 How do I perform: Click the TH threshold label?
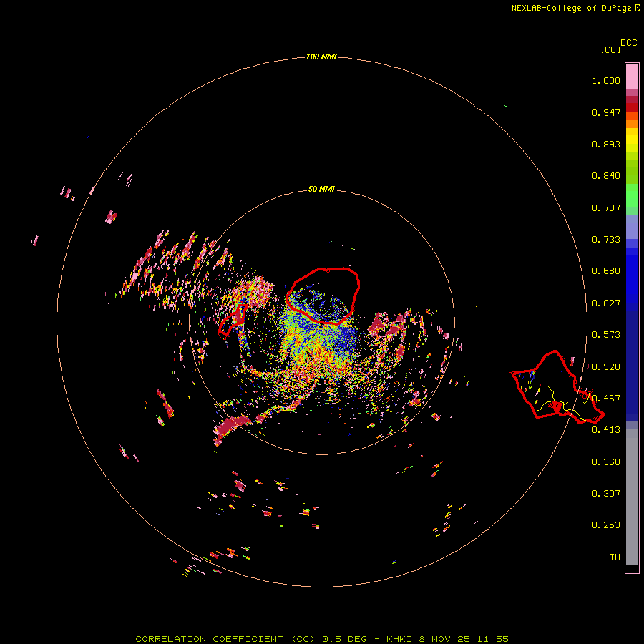pyautogui.click(x=615, y=557)
